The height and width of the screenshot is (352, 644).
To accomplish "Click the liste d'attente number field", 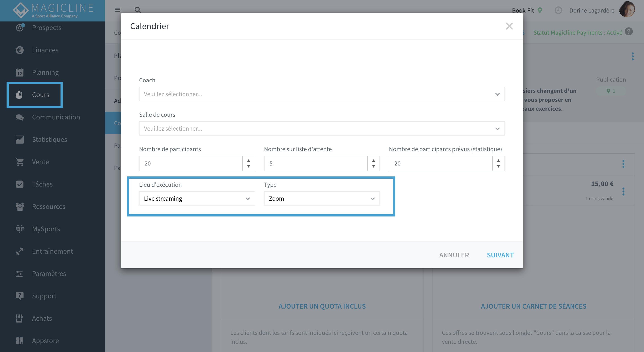I will click(316, 163).
